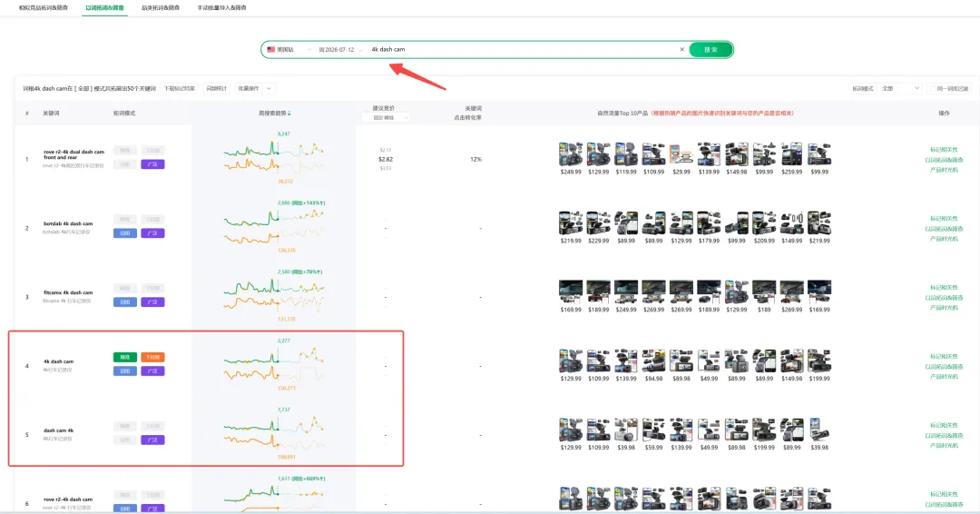The width and height of the screenshot is (980, 514).
Task: Click 标记相关性 link for rove r2-4k dual row
Action: (944, 150)
